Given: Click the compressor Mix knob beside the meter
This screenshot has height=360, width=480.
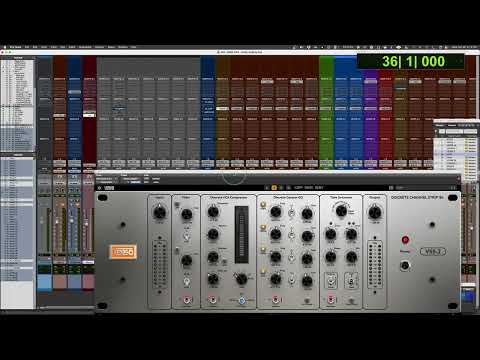Looking at the screenshot, I should click(241, 279).
